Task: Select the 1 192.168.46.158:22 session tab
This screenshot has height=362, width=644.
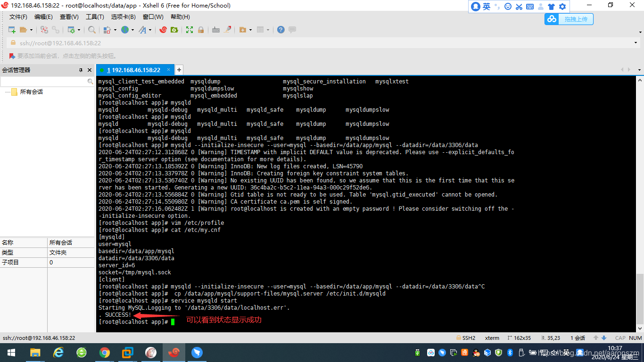Action: tap(133, 70)
